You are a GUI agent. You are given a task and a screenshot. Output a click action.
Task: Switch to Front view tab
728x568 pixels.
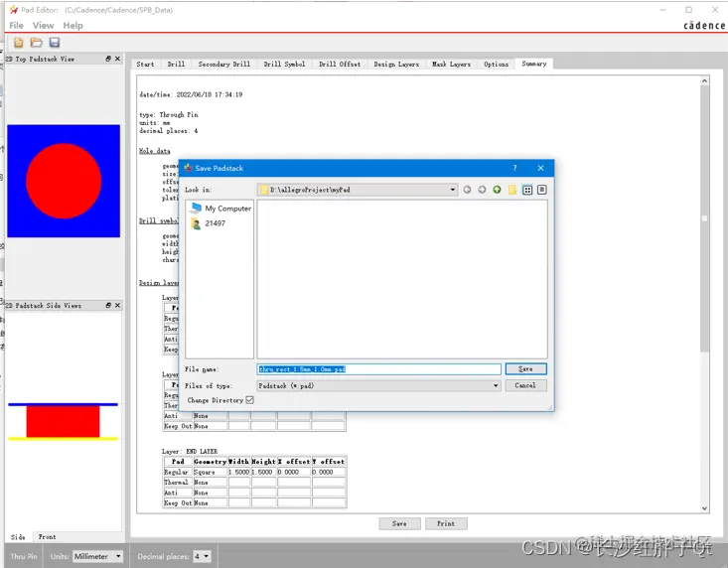pyautogui.click(x=47, y=537)
